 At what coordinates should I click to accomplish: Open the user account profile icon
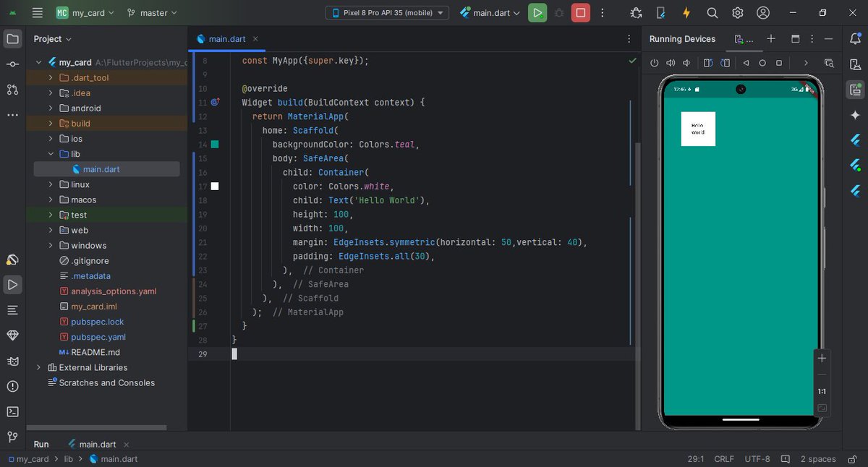pyautogui.click(x=763, y=13)
